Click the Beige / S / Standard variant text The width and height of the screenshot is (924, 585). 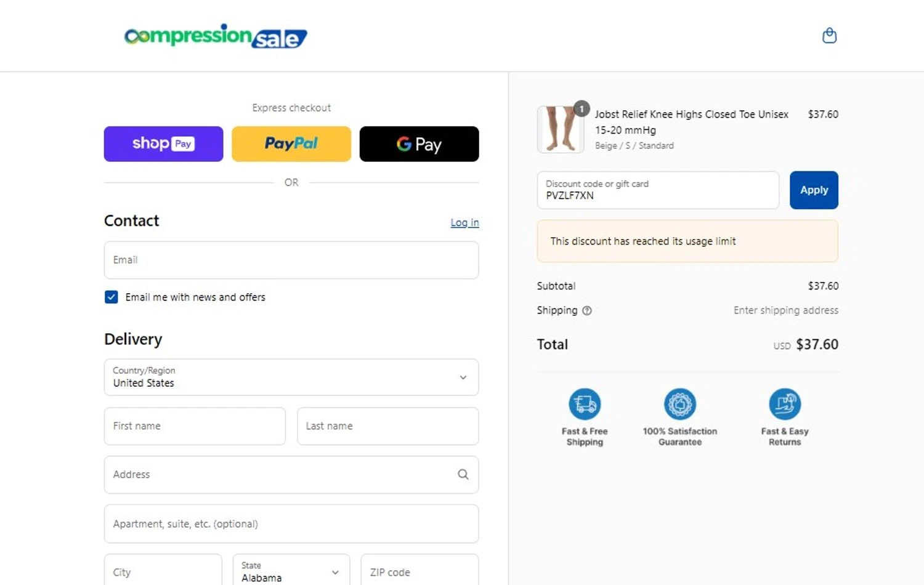click(x=634, y=146)
